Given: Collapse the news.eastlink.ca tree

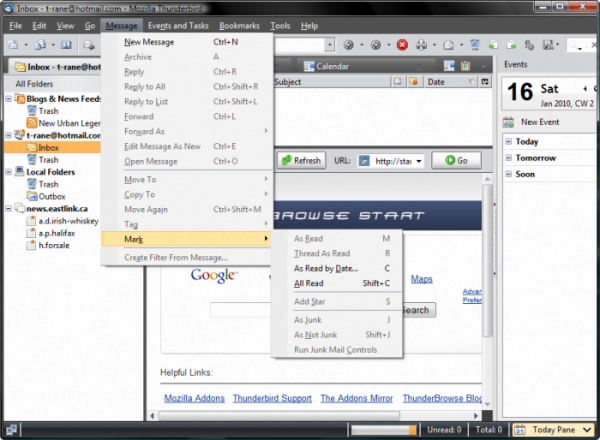Looking at the screenshot, I should [8, 209].
